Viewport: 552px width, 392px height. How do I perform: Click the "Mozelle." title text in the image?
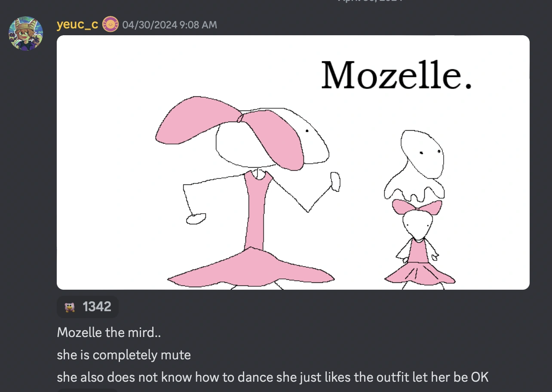[396, 75]
